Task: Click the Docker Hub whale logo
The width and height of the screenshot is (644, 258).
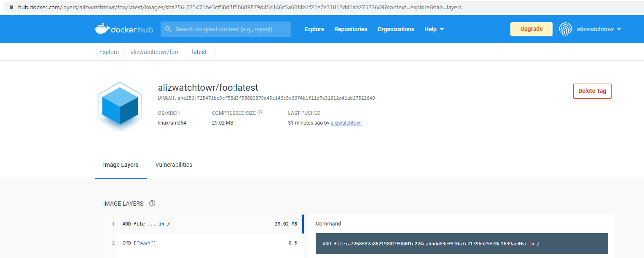Action: 124,29
